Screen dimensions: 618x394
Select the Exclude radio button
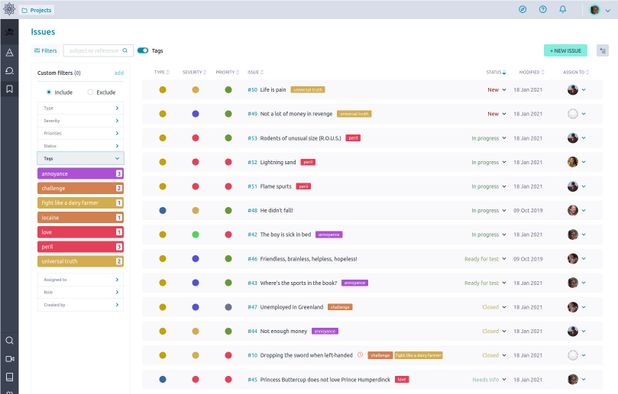[x=90, y=92]
